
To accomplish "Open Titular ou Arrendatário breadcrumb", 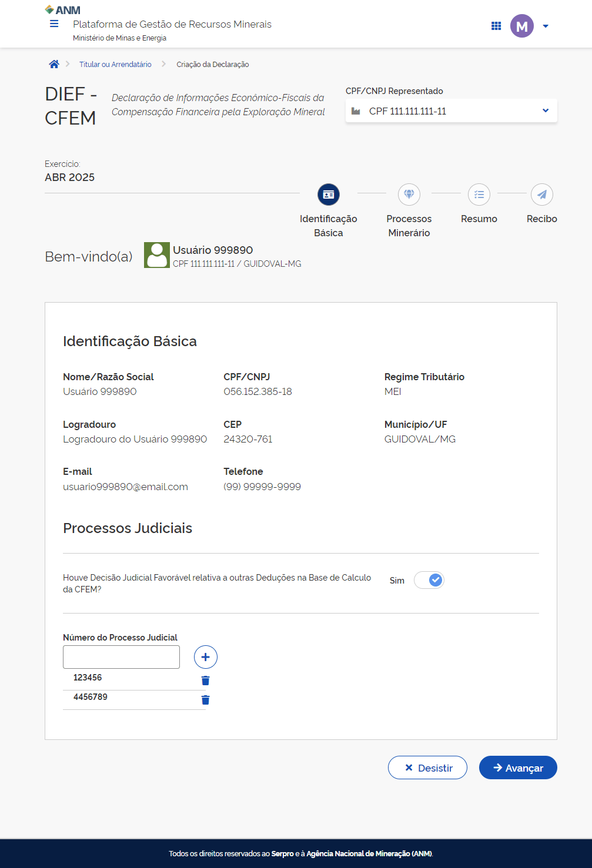I will (115, 65).
